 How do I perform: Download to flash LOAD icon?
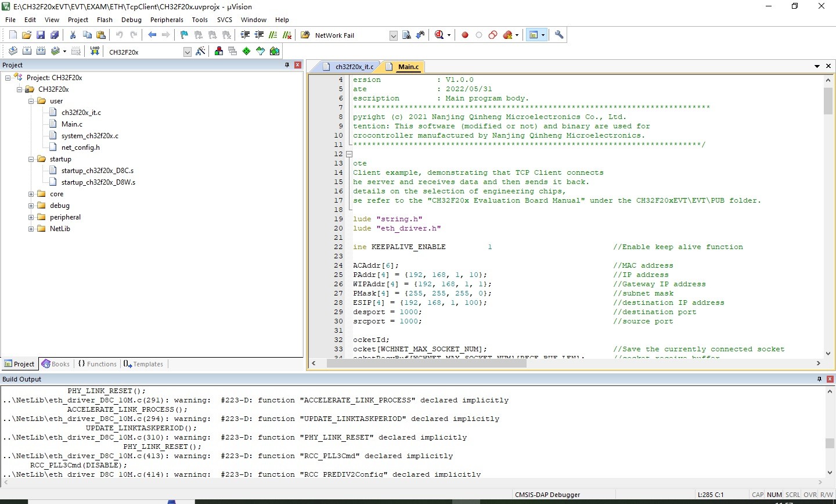click(x=95, y=51)
